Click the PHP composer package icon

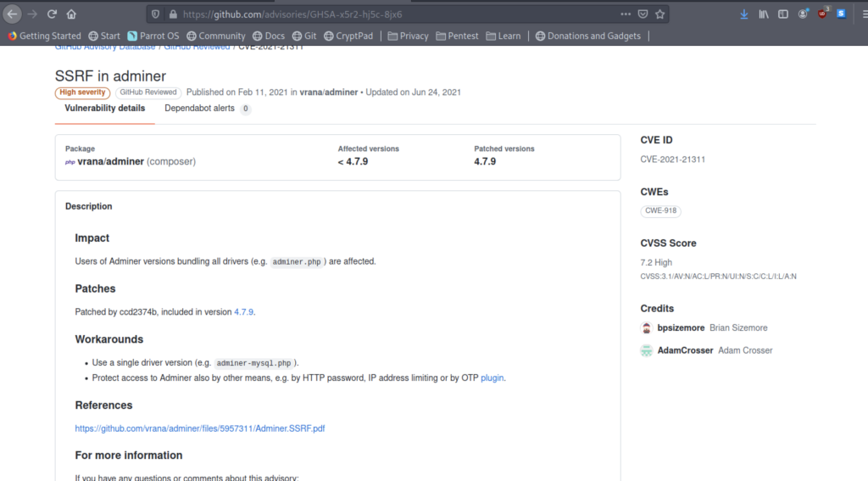pos(70,162)
